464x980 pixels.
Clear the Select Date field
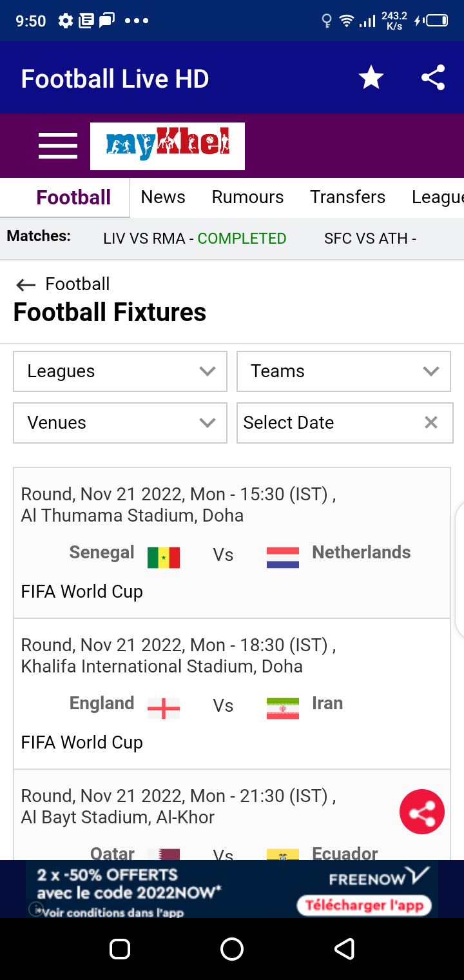(x=431, y=423)
